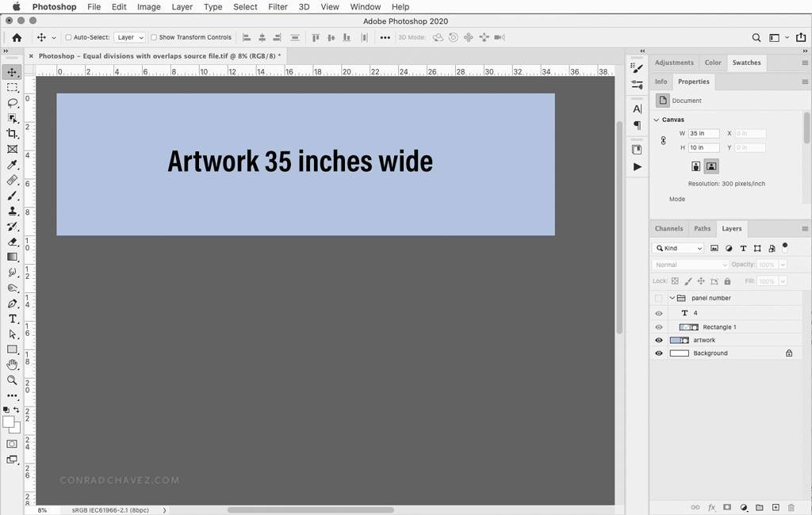Select the Object Selection tool

13,118
